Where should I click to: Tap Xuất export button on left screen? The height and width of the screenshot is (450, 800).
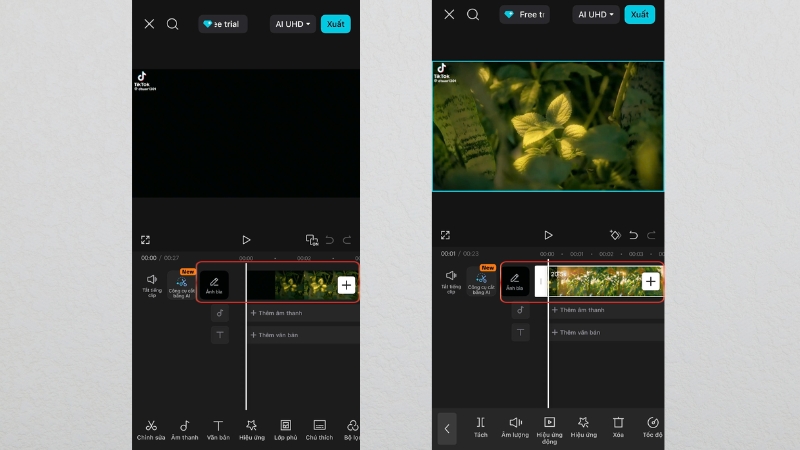pos(336,24)
